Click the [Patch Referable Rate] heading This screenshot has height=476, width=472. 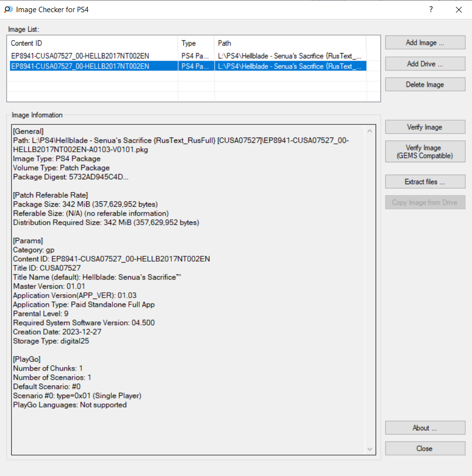pos(51,195)
